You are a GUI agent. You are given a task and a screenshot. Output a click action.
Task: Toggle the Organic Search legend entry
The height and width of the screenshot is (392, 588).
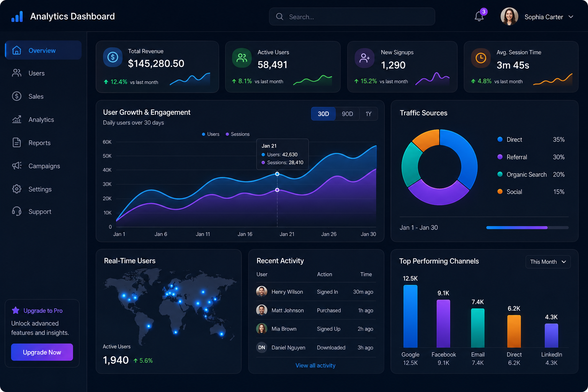pyautogui.click(x=531, y=174)
